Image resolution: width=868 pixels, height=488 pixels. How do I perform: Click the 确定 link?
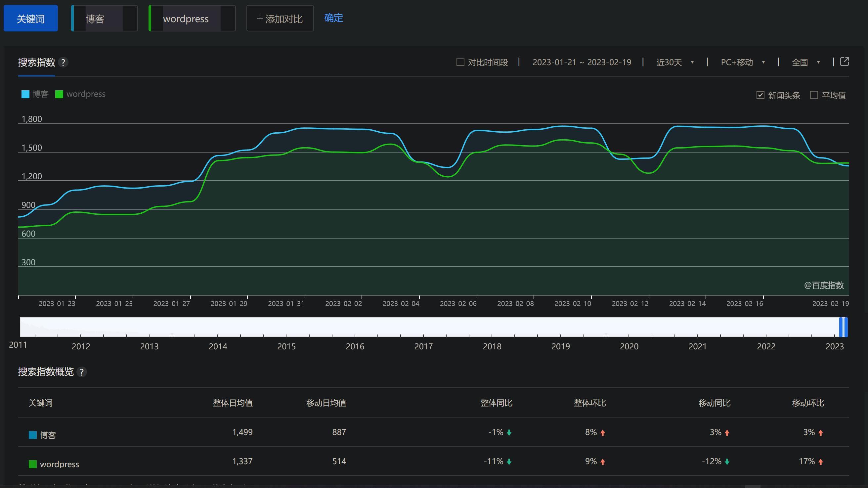coord(333,18)
